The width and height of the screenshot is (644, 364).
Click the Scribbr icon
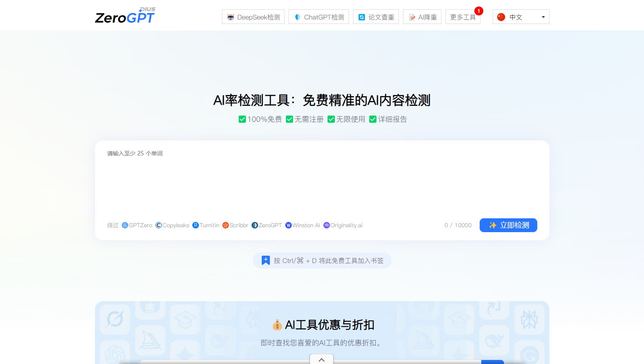click(x=226, y=225)
